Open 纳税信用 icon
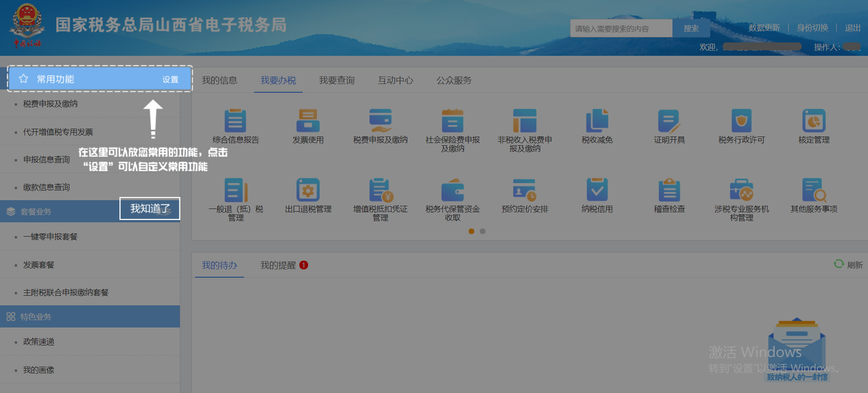The image size is (868, 393). (x=597, y=190)
